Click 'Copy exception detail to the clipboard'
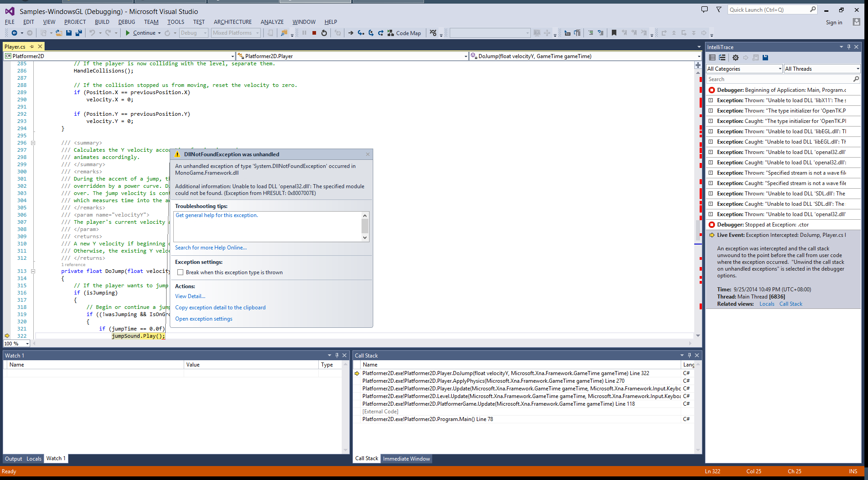 pos(220,308)
